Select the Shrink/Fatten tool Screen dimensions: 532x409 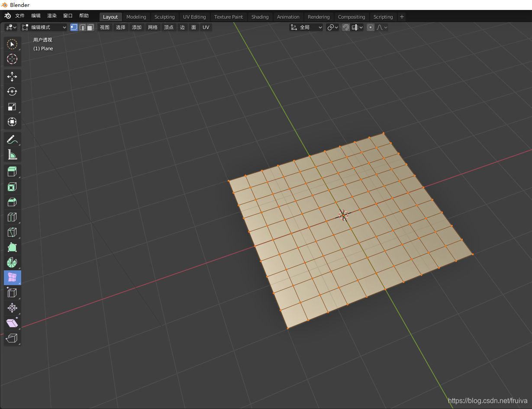pos(12,308)
